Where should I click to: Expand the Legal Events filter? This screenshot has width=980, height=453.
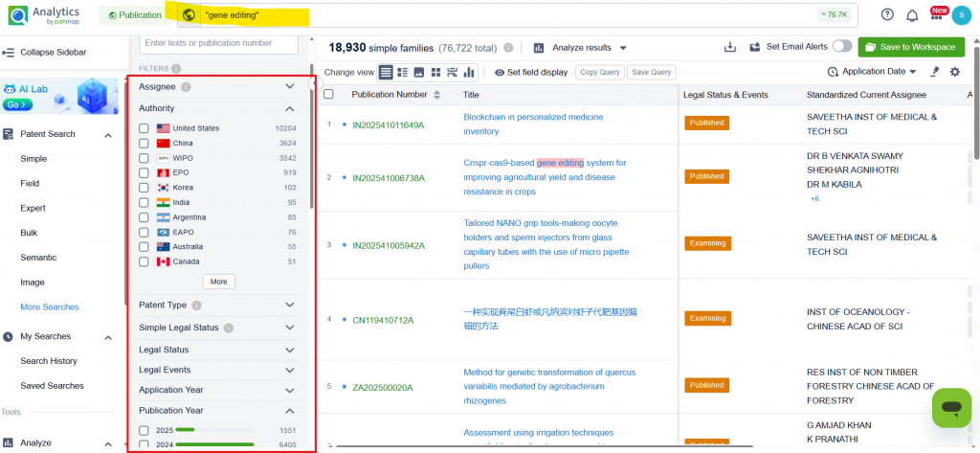click(x=289, y=370)
